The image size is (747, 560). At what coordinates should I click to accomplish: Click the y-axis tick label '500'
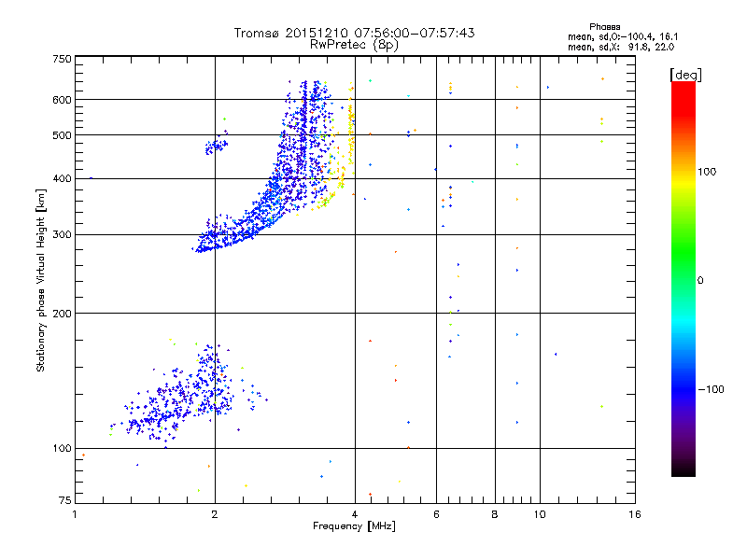click(62, 135)
